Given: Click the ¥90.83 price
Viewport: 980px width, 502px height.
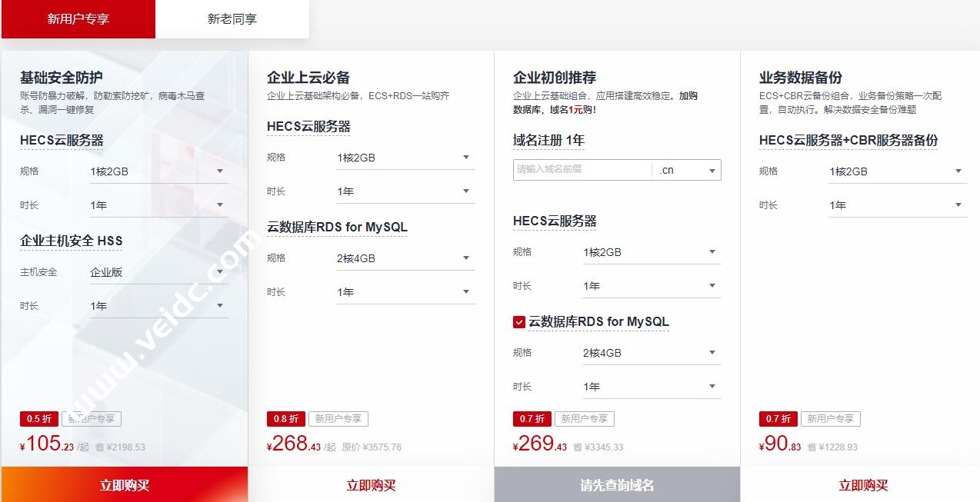Looking at the screenshot, I should click(x=780, y=444).
